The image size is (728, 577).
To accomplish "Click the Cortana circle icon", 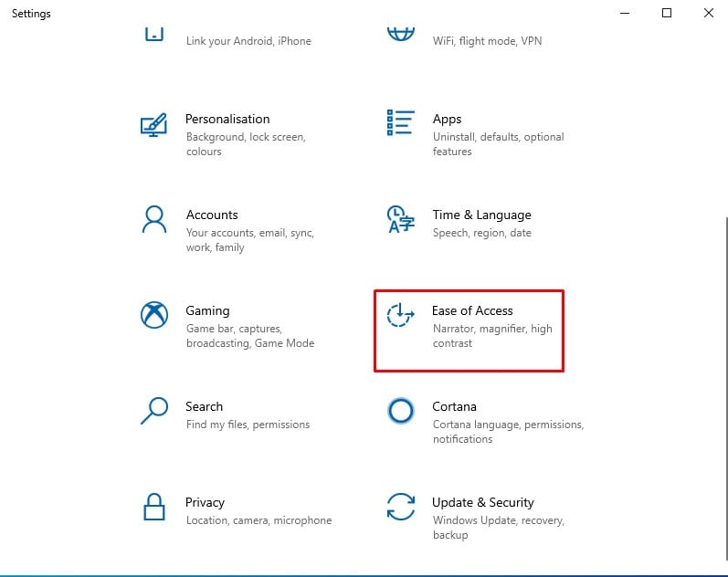I will (x=400, y=411).
